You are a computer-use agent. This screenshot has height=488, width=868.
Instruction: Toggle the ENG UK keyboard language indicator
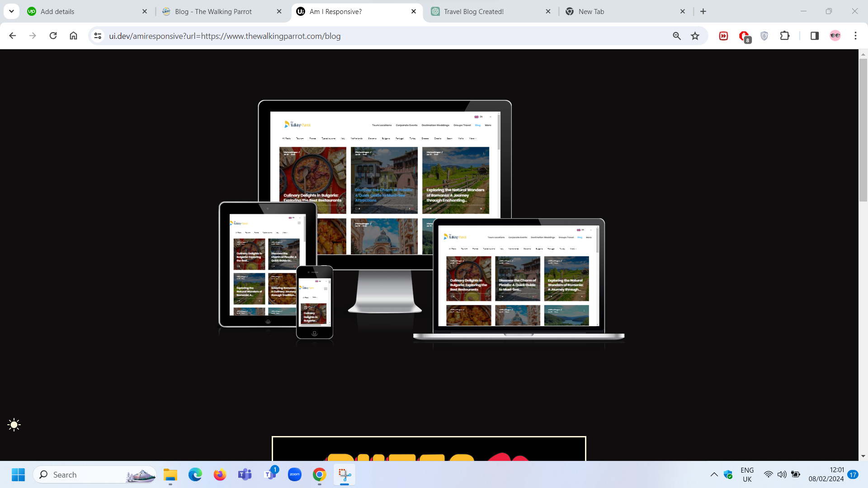point(747,474)
